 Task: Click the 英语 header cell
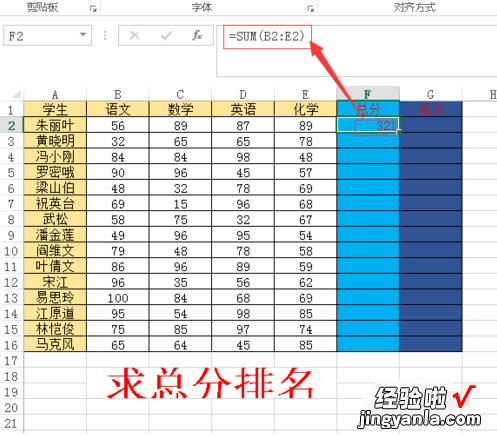(243, 109)
